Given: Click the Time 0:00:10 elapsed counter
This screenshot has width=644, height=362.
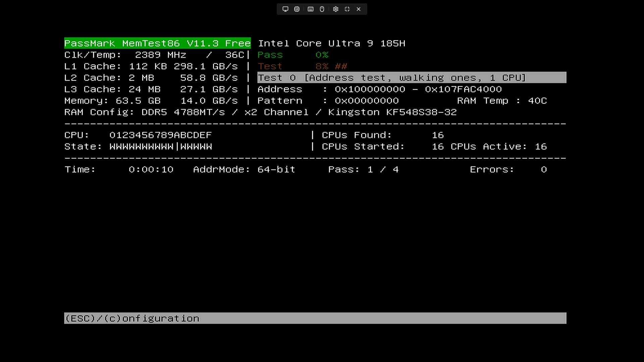Looking at the screenshot, I should [x=119, y=170].
